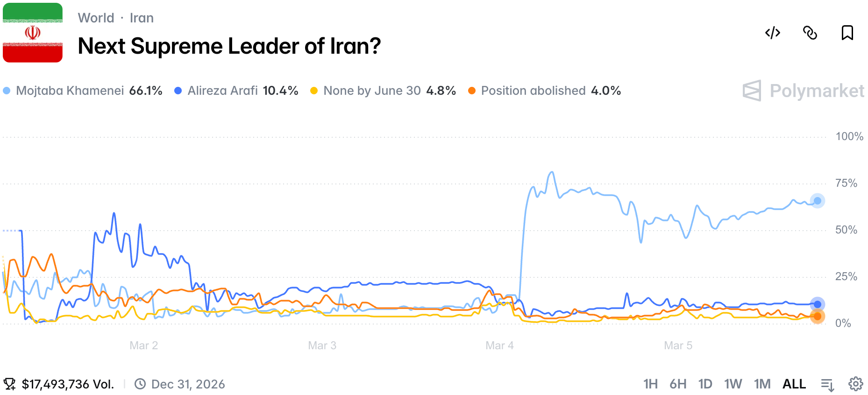
Task: Click the Polymarket logo watermark
Action: (x=803, y=91)
